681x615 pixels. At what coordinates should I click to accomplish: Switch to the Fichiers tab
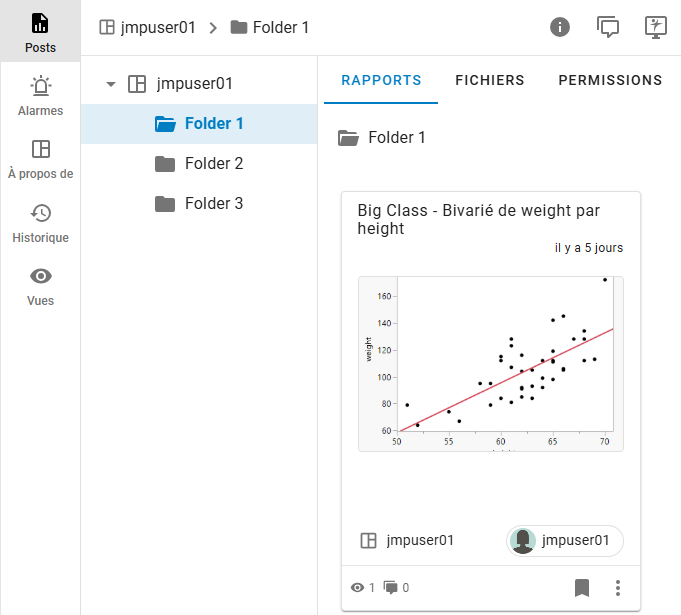pyautogui.click(x=490, y=80)
